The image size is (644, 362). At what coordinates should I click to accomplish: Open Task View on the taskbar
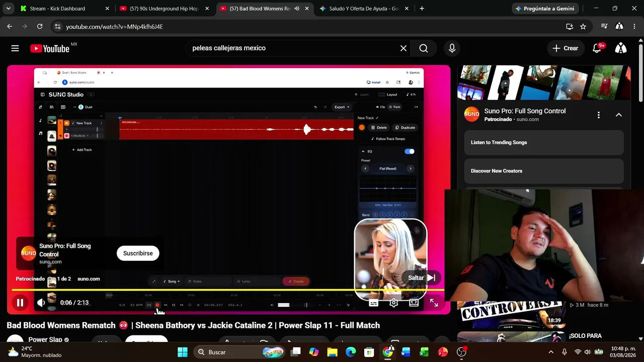point(296,352)
